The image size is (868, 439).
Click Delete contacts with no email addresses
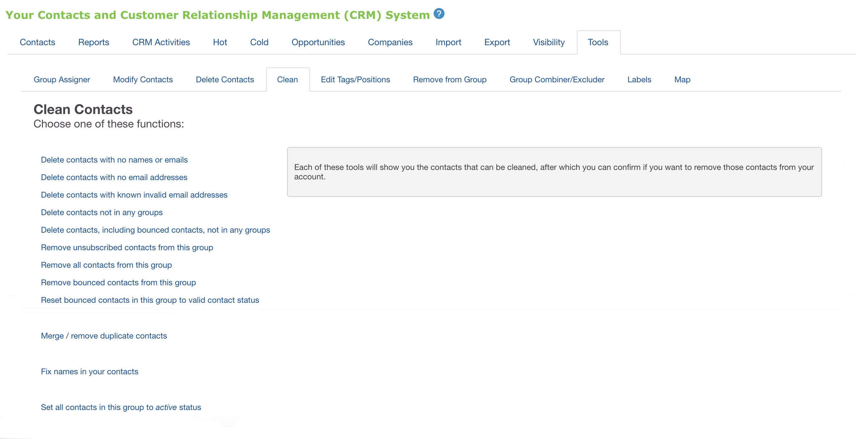pyautogui.click(x=114, y=177)
